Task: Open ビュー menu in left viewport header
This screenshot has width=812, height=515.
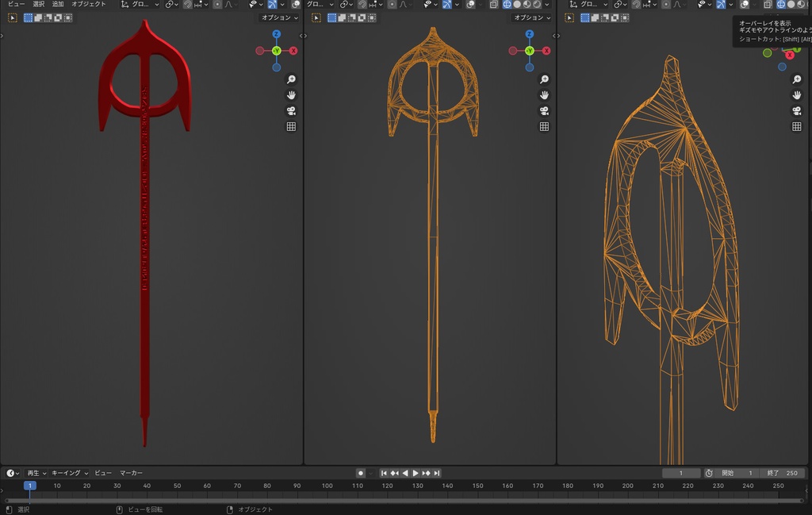Action: click(x=16, y=4)
